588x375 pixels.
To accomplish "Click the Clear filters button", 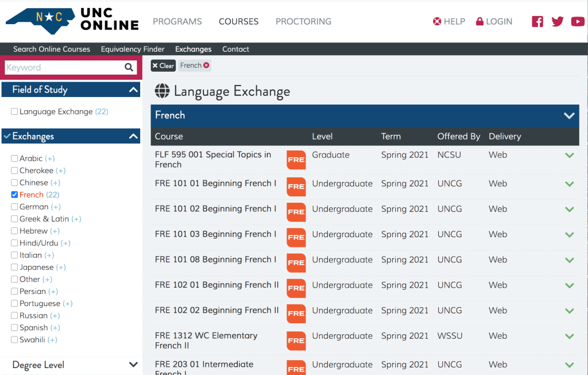I will pos(163,65).
